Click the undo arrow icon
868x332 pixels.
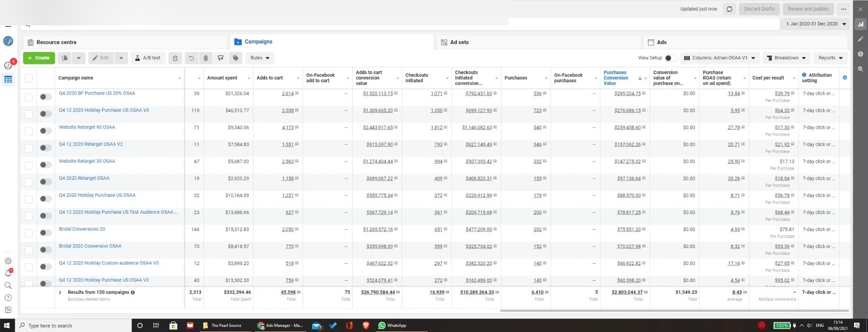(191, 58)
